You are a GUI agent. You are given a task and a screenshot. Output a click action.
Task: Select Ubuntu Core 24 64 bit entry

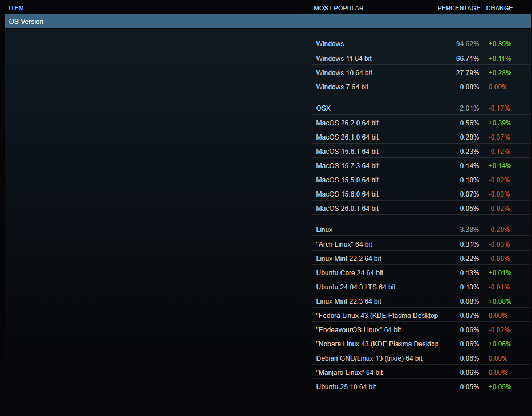point(350,273)
